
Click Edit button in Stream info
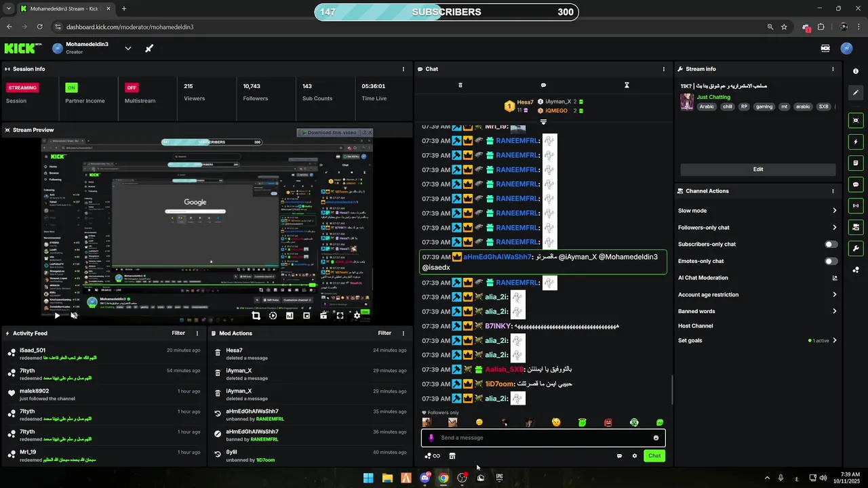click(x=758, y=169)
